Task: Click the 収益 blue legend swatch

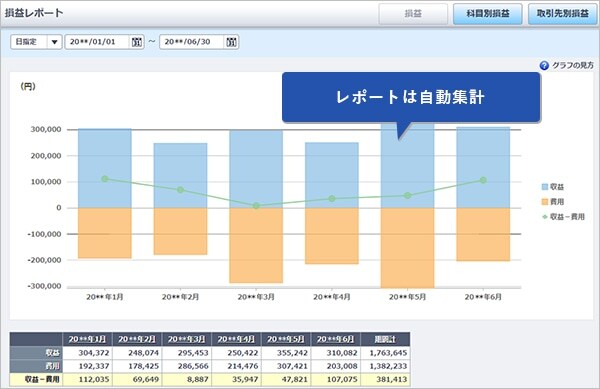Action: [x=545, y=187]
